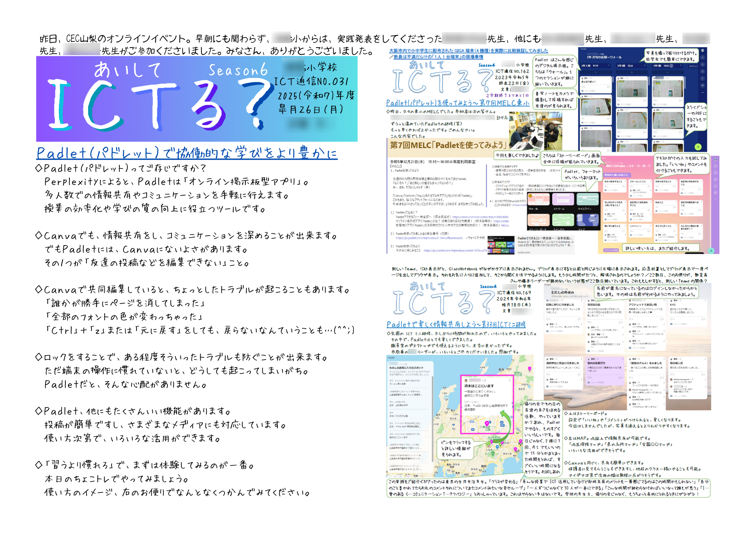Click the 'ICT通信NO.031' text in the banner
Screen dimensions: 756x534
tap(311, 82)
